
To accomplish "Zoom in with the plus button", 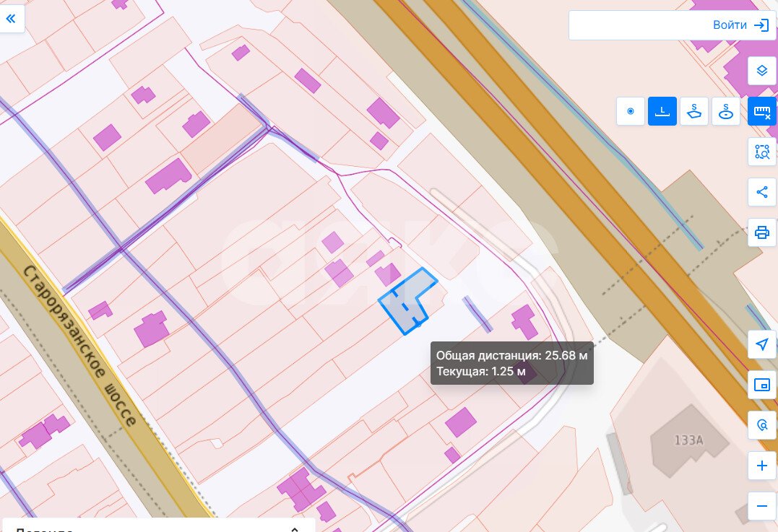I will coord(762,466).
